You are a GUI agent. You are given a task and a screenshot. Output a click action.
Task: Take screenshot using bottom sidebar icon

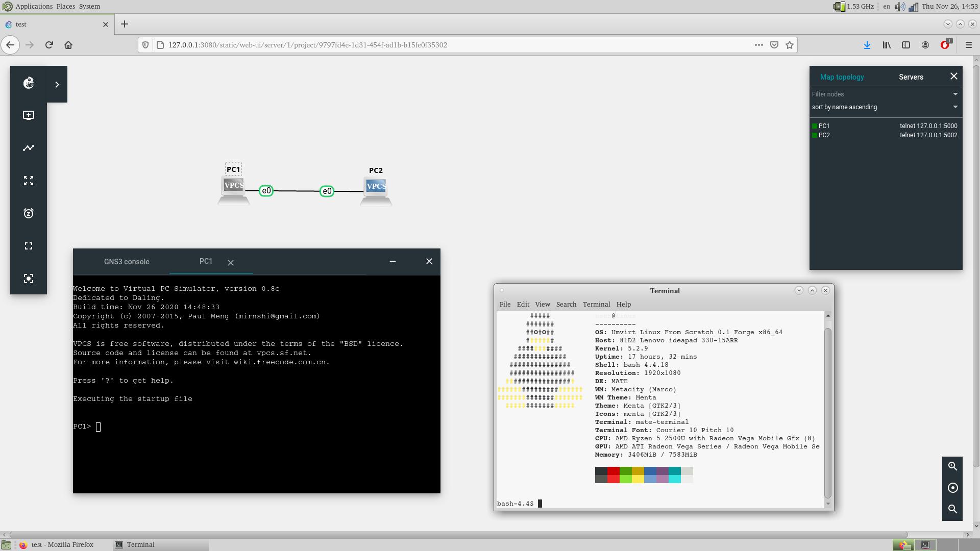pyautogui.click(x=29, y=279)
